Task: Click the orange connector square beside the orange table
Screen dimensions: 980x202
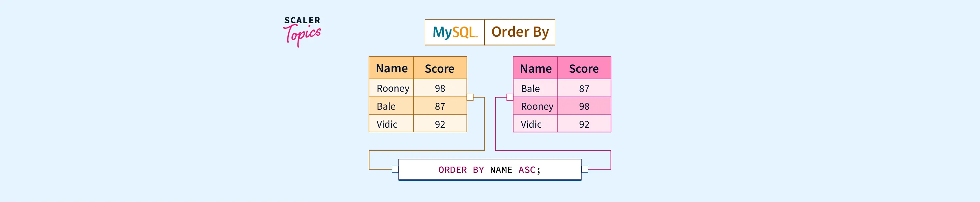Action: click(x=470, y=97)
